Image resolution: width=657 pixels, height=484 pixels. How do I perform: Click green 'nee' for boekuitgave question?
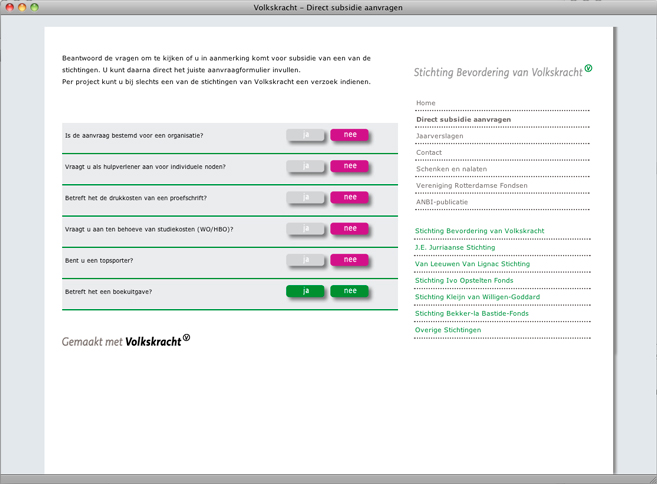[x=349, y=291]
